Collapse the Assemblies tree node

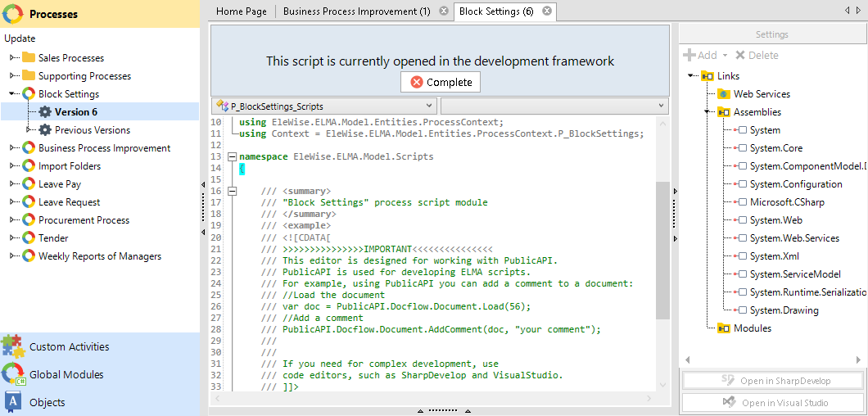coord(708,112)
